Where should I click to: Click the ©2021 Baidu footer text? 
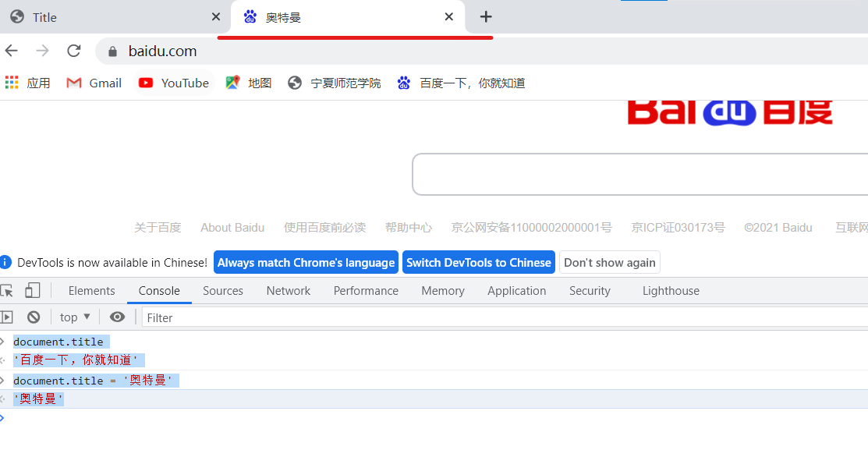tap(778, 228)
